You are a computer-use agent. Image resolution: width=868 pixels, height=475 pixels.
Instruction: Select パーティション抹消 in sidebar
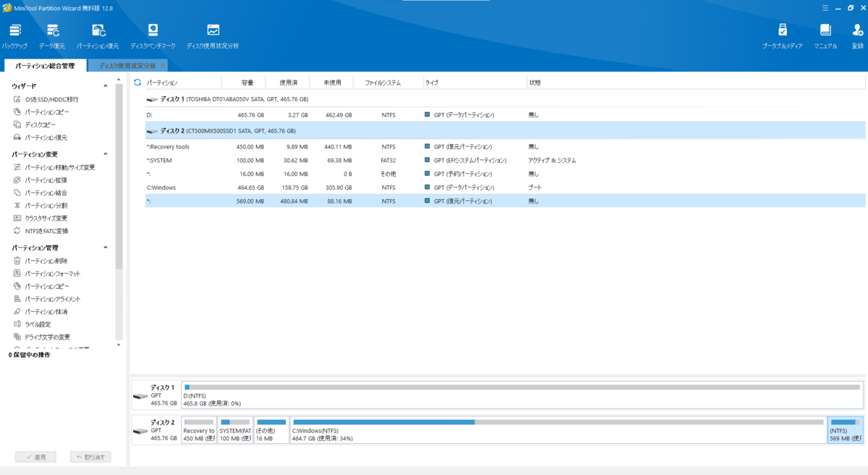(40, 311)
